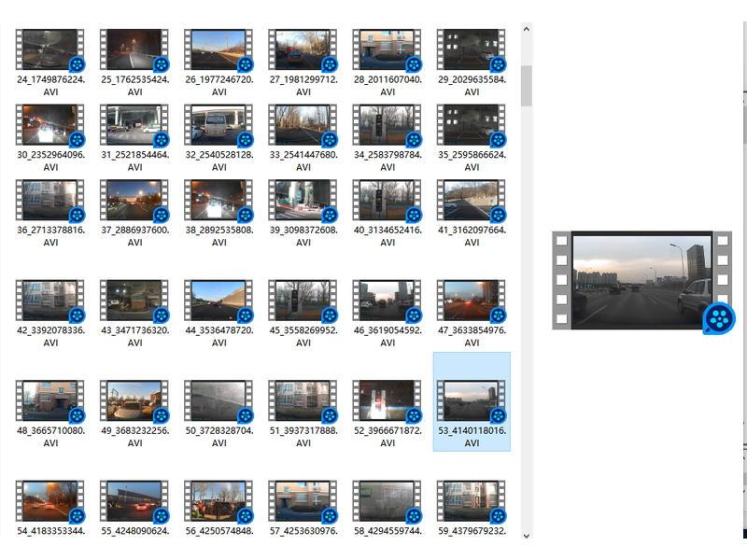The height and width of the screenshot is (560, 747).
Task: Select the 48_3665710080.AVI file icon
Action: [50, 401]
